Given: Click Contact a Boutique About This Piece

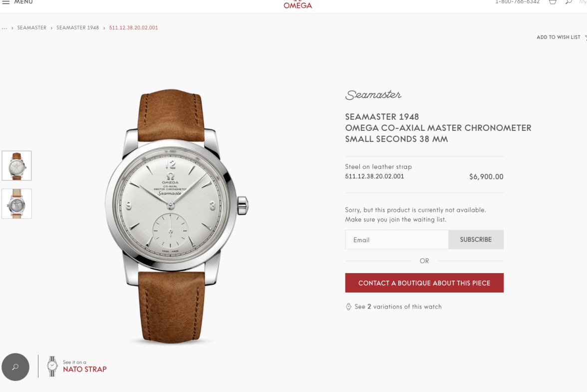Looking at the screenshot, I should click(424, 283).
